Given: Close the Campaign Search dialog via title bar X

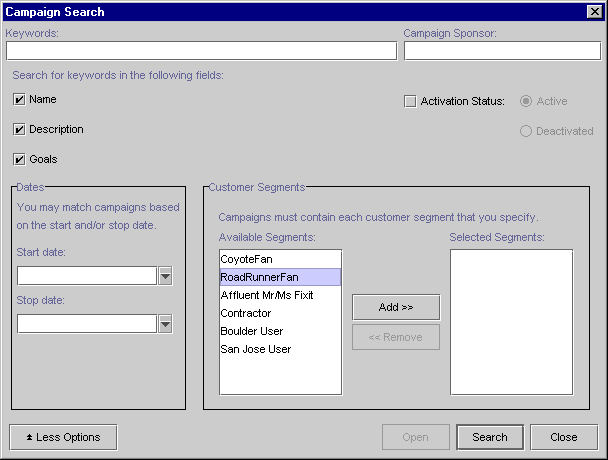Looking at the screenshot, I should [594, 12].
